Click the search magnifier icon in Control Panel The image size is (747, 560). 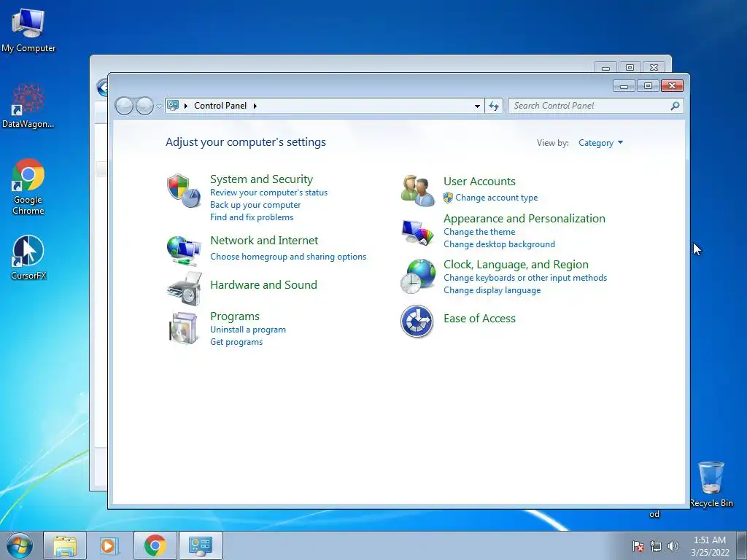click(x=675, y=106)
